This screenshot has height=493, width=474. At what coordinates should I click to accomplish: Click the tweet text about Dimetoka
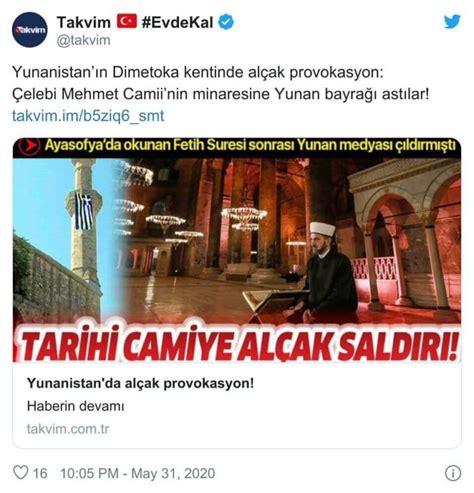click(x=220, y=83)
